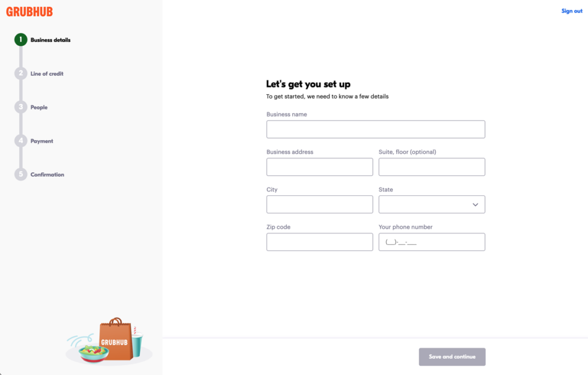This screenshot has width=588, height=375.
Task: Select the Zip code input field
Action: (319, 242)
